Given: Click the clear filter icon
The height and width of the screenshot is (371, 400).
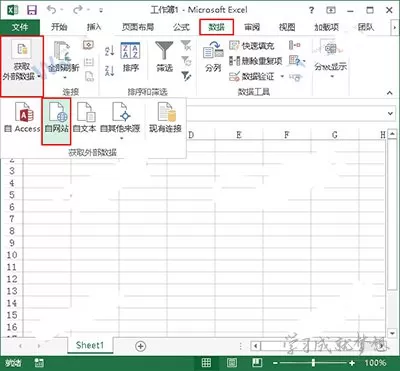Looking at the screenshot, I should point(186,45).
